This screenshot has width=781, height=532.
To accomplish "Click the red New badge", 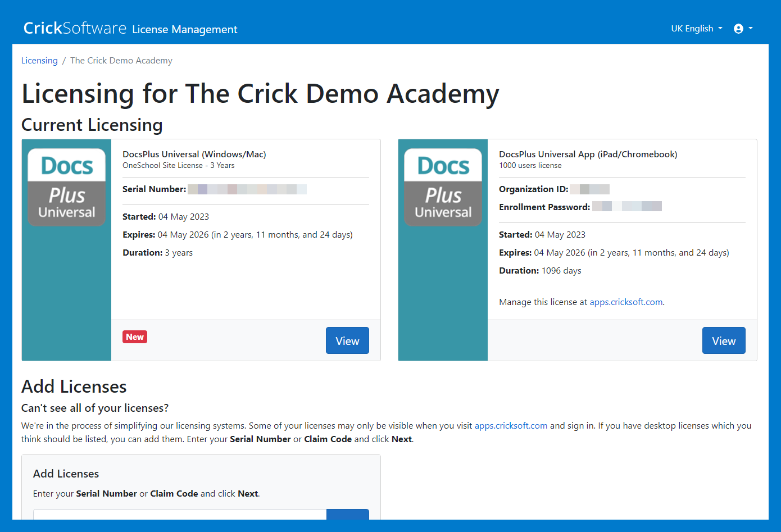I will [x=135, y=337].
